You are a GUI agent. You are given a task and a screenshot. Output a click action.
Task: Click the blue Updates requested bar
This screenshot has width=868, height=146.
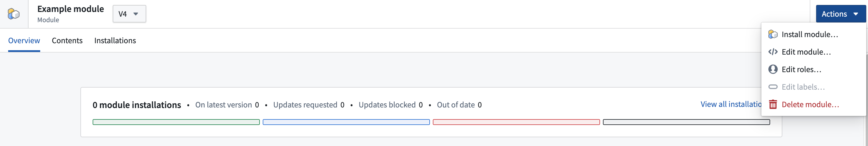click(346, 122)
